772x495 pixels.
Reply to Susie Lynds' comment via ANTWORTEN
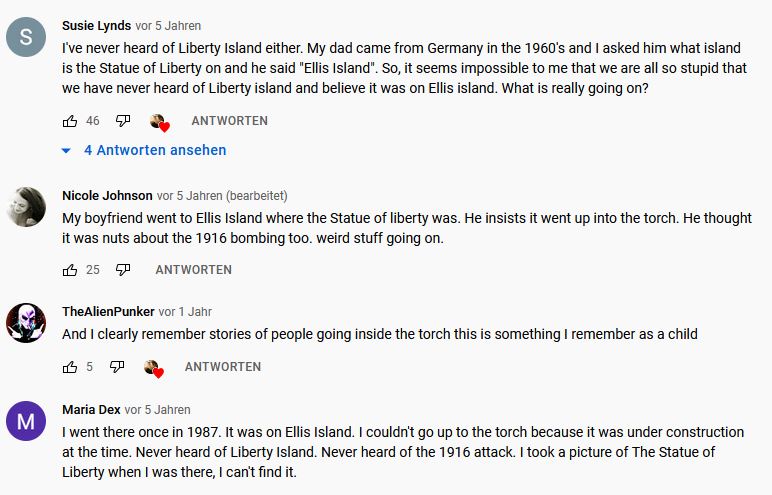click(229, 121)
